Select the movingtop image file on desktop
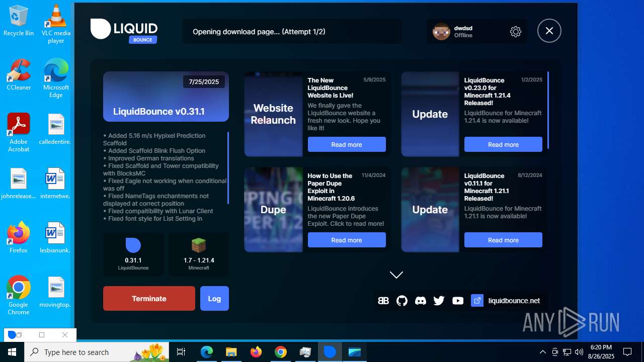 click(x=56, y=292)
